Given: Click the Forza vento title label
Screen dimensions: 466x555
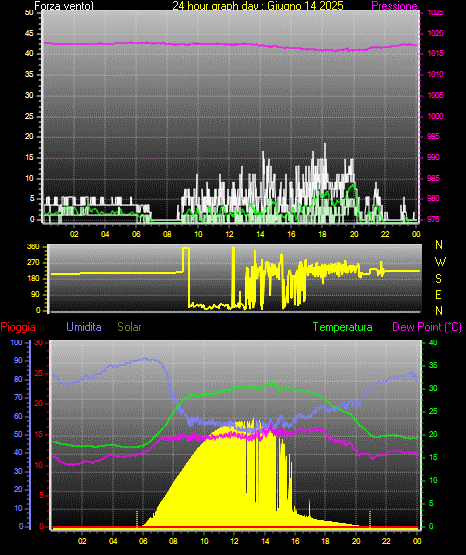Looking at the screenshot, I should pos(64,6).
